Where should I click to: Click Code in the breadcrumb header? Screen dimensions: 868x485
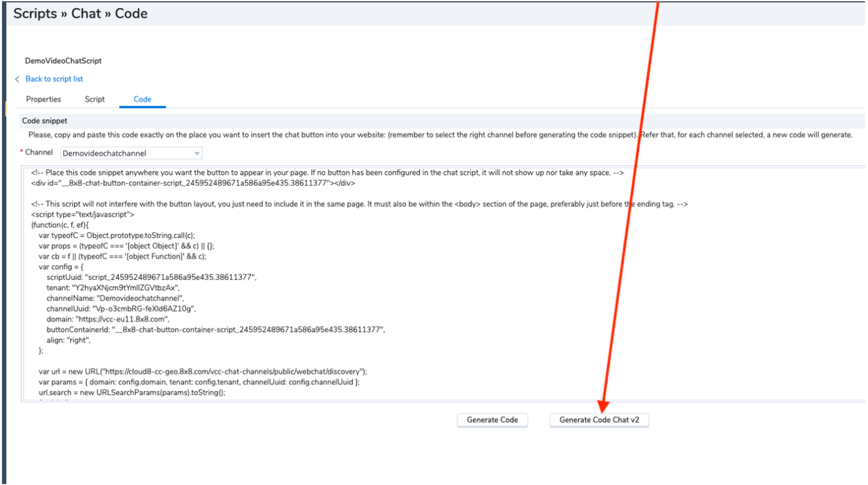(130, 13)
